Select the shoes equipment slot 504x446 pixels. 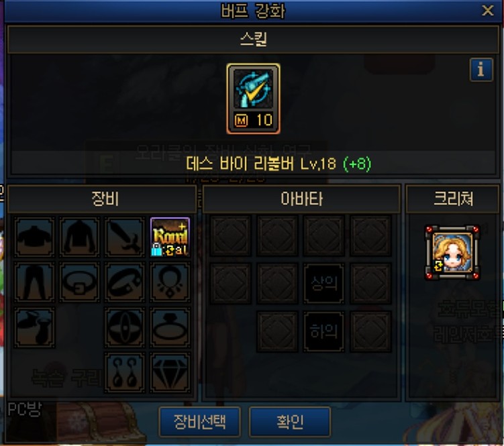point(34,327)
